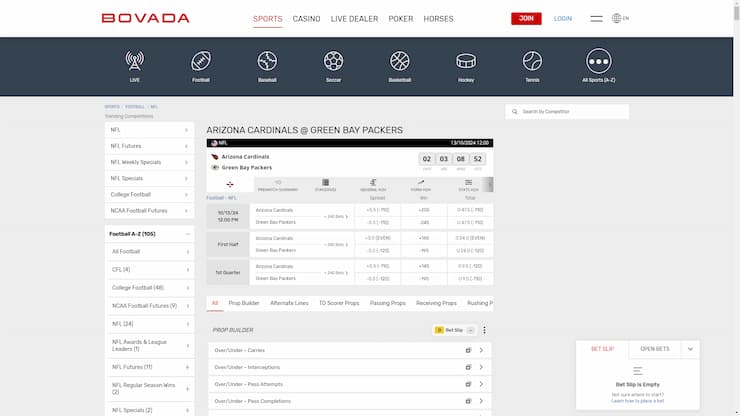Image resolution: width=740 pixels, height=416 pixels.
Task: Open Stats H2H icon in match widget
Action: tap(468, 185)
